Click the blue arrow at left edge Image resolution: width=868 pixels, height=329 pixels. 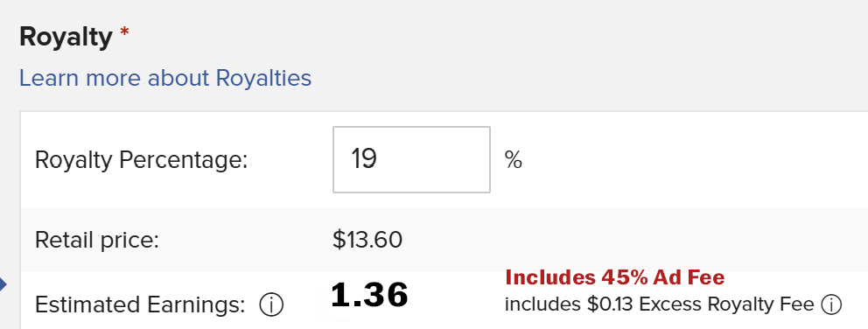pos(3,286)
